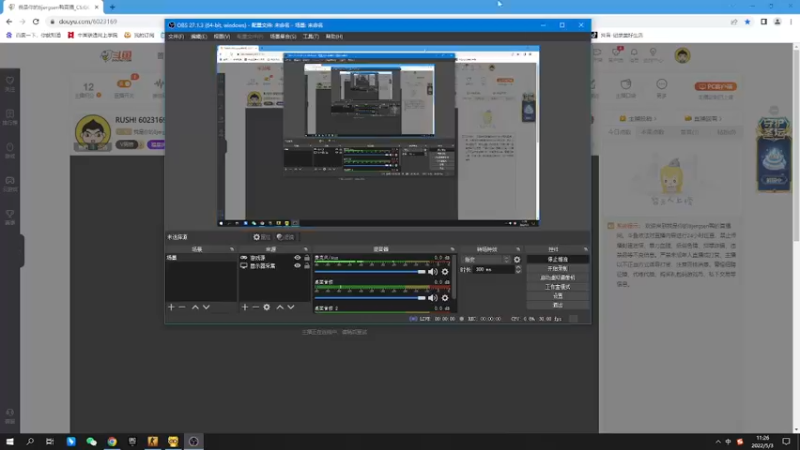Click the 300 ms duration field
The image size is (800, 450).
point(494,269)
